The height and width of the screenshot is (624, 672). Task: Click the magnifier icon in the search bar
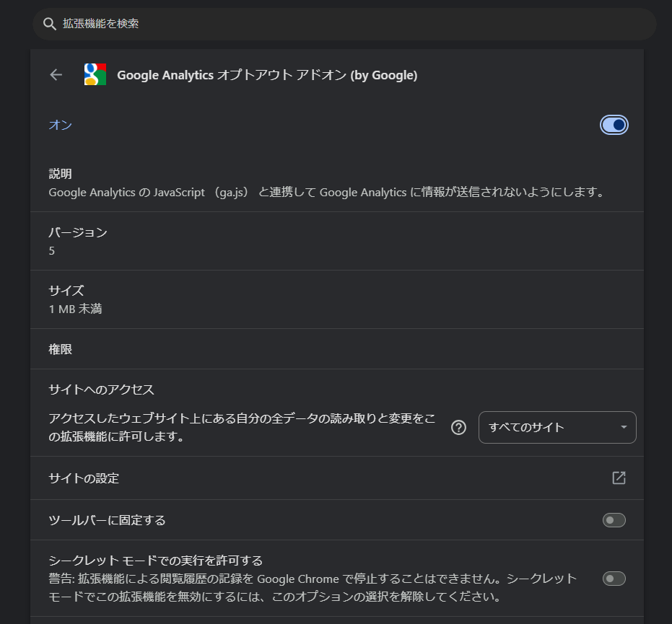click(49, 24)
